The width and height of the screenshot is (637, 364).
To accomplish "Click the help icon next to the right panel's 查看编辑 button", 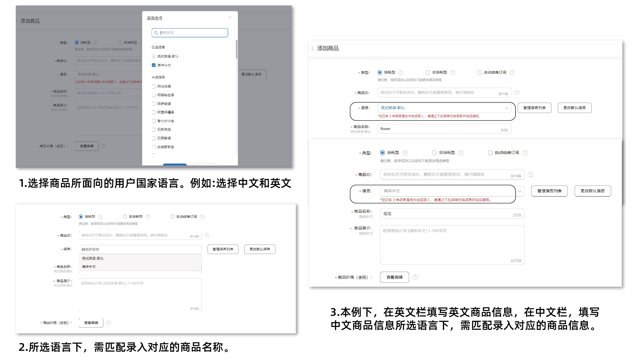I will click(x=415, y=277).
